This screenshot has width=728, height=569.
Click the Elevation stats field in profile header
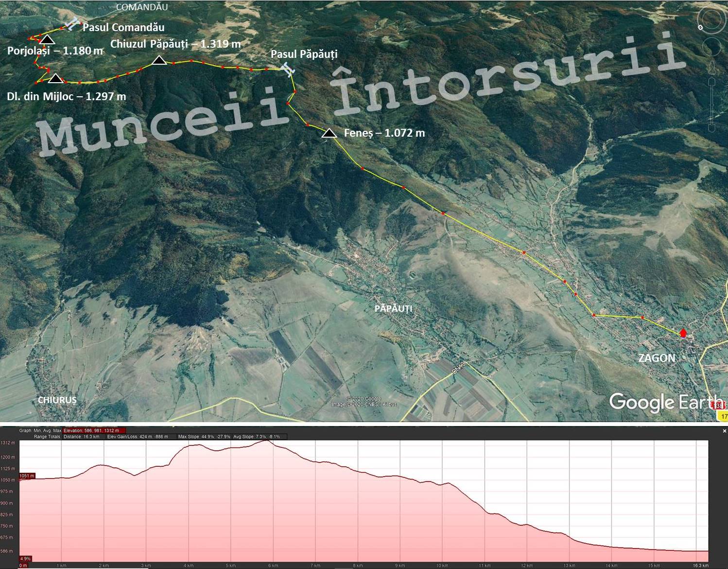coord(94,430)
